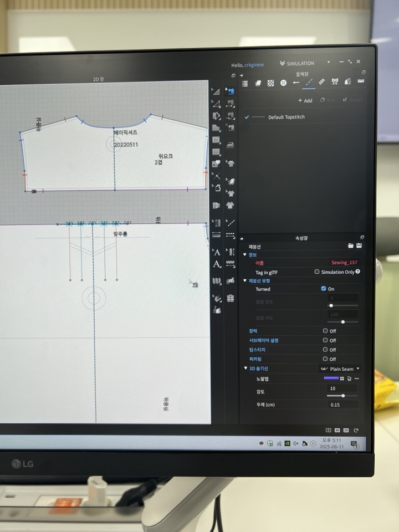399x532 pixels.
Task: Click the save preset icon in Property Editor
Action: (x=359, y=245)
